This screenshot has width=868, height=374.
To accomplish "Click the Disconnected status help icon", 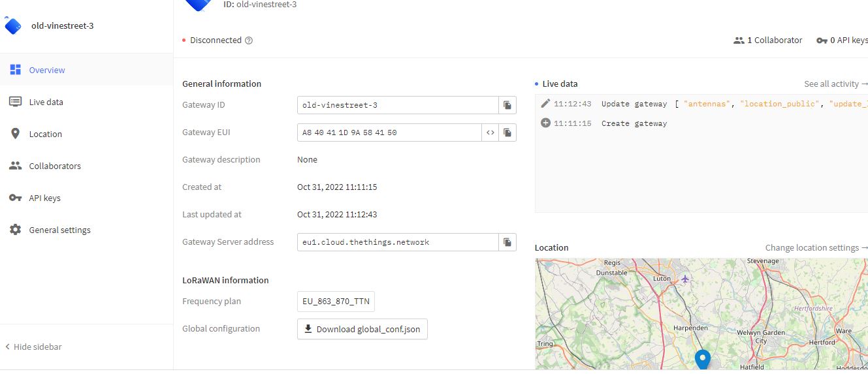I will [249, 40].
